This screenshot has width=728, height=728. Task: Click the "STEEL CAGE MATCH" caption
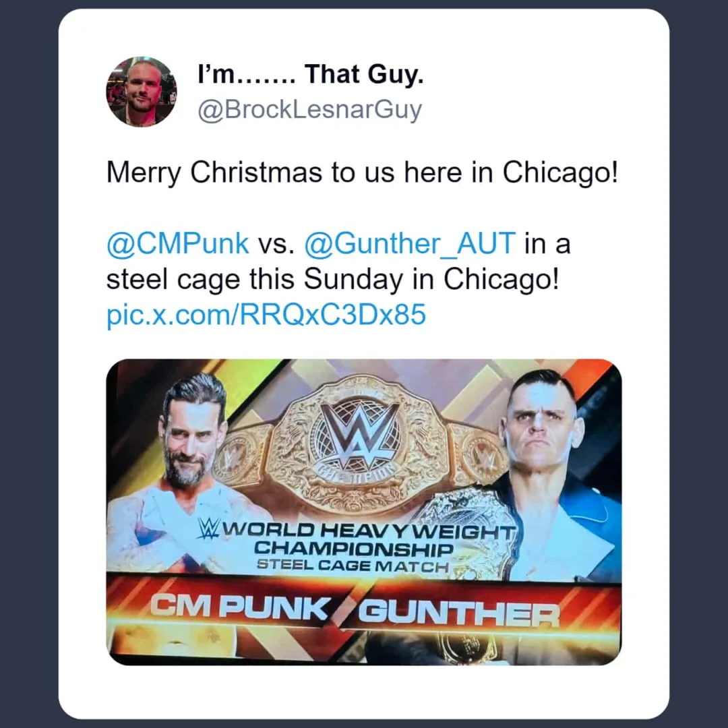(x=353, y=566)
